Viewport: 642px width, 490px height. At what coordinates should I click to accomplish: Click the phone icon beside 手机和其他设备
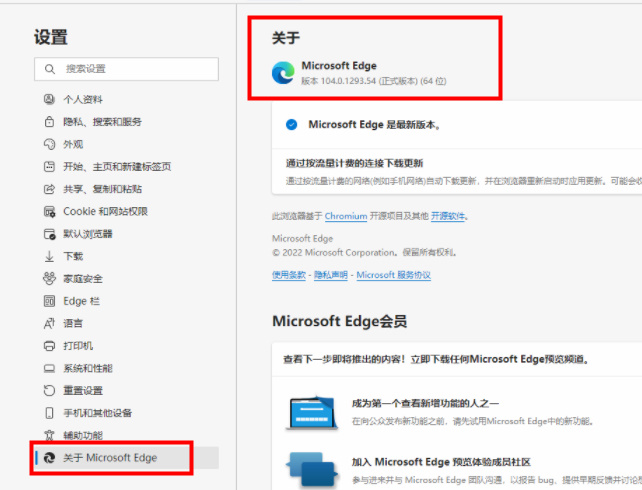click(49, 413)
